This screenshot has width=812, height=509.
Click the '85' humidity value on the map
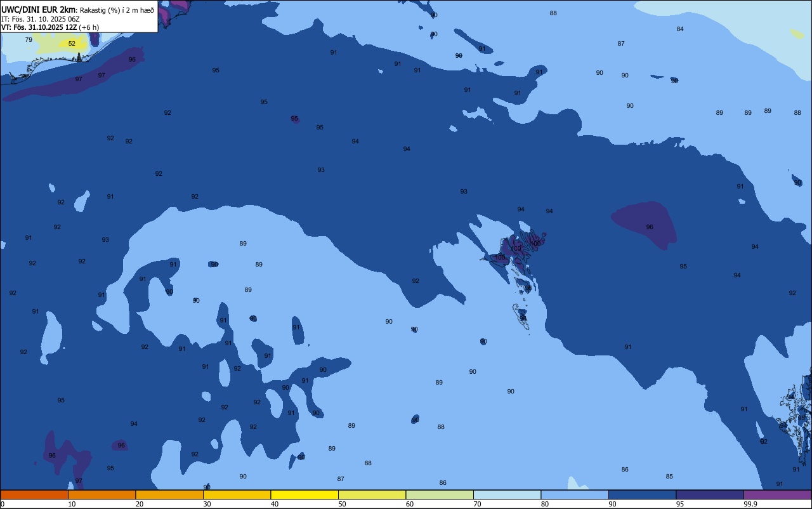click(669, 477)
